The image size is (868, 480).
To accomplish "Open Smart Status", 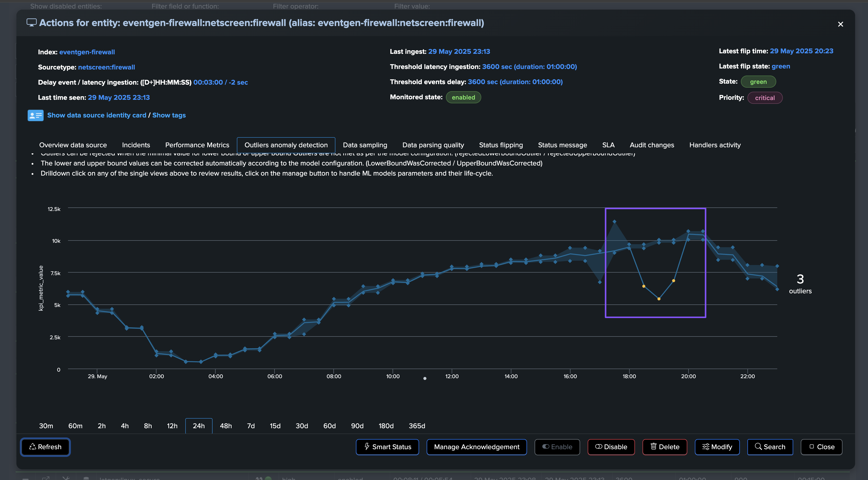I will 387,447.
